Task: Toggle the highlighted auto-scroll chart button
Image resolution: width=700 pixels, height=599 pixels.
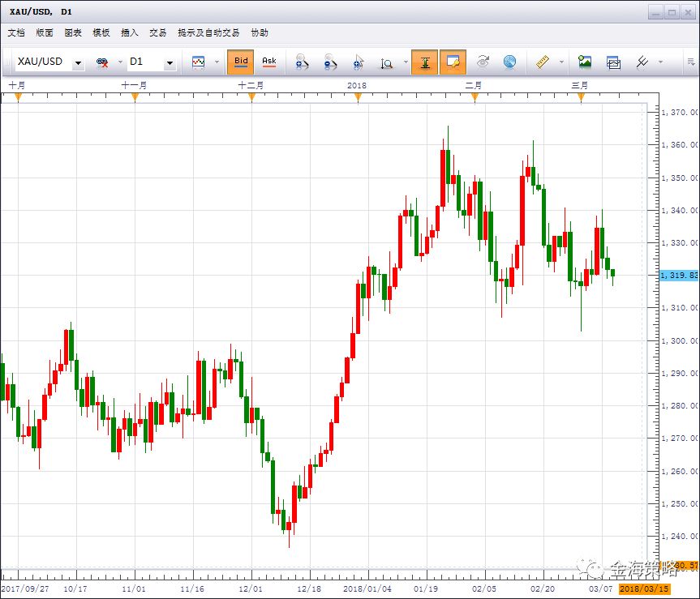Action: point(425,62)
